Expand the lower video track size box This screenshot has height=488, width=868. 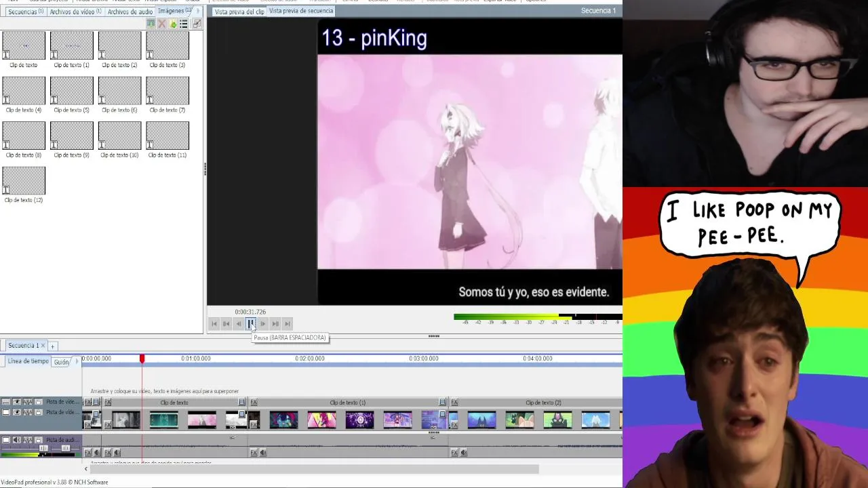6,412
